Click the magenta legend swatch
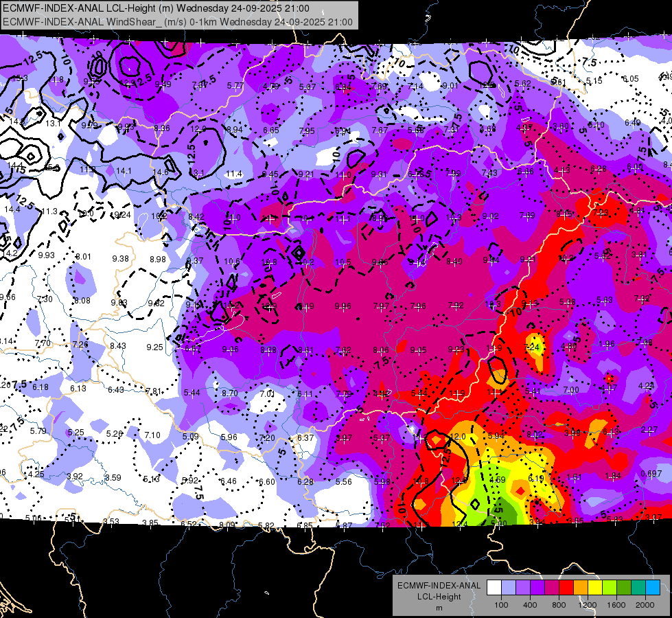Viewport: 672px width, 618px height. point(552,588)
